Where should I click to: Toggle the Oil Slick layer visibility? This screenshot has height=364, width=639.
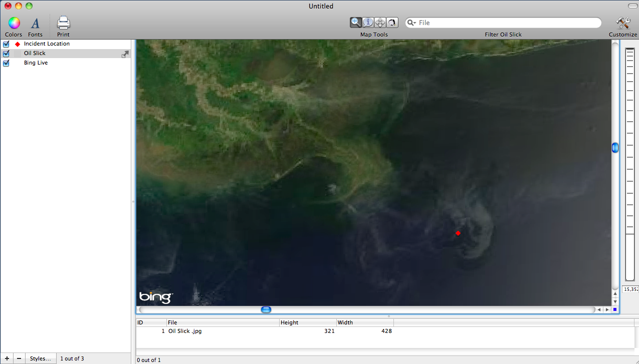(x=6, y=54)
